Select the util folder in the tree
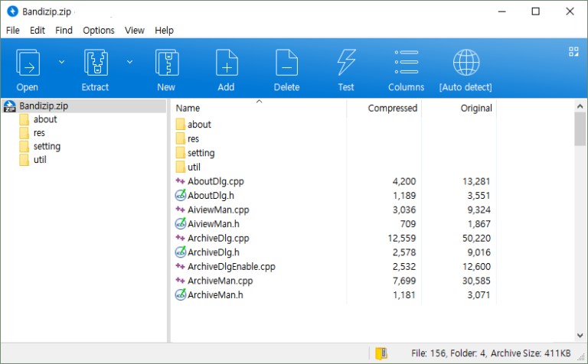The image size is (588, 364). 40,160
